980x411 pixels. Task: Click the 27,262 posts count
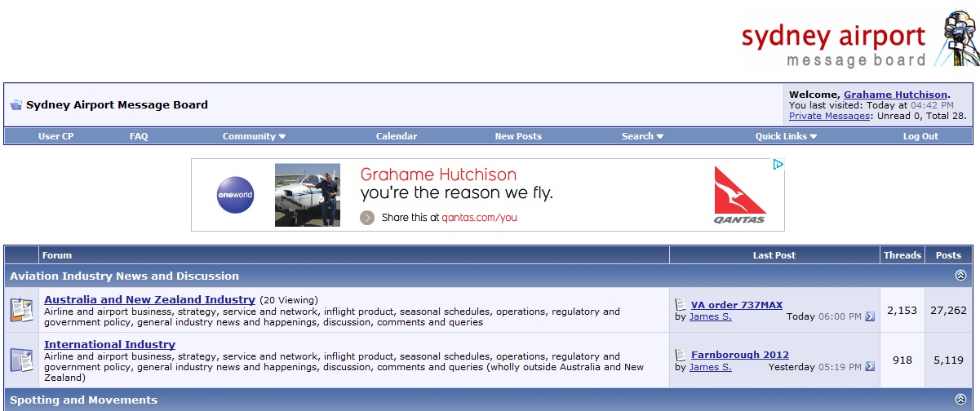(949, 310)
